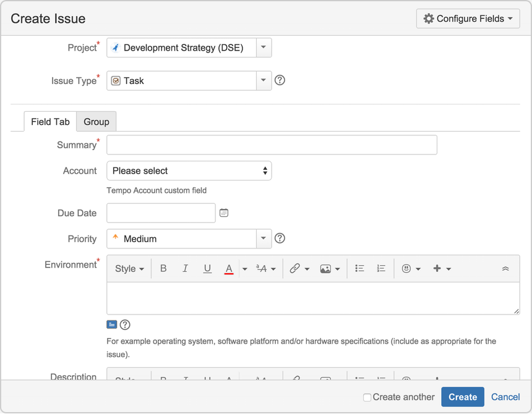Click the link icon in Environment toolbar
532x414 pixels.
tap(294, 268)
